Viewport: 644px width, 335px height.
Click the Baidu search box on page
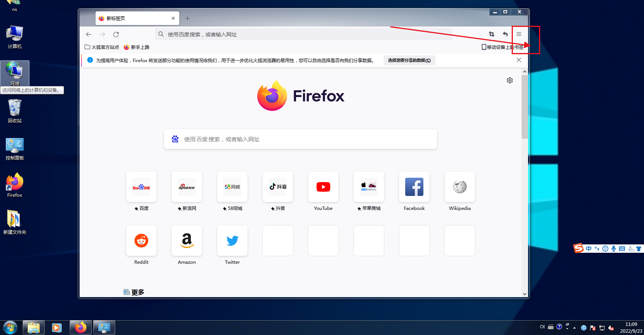301,139
